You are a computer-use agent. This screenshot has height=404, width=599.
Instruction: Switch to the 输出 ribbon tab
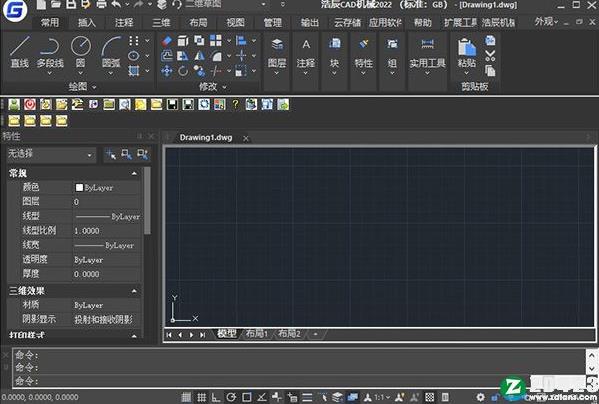pyautogui.click(x=309, y=23)
